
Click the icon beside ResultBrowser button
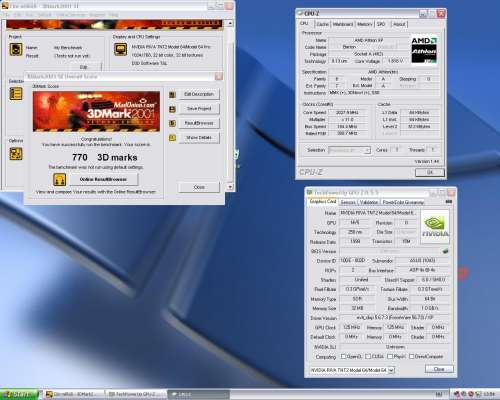pyautogui.click(x=172, y=123)
